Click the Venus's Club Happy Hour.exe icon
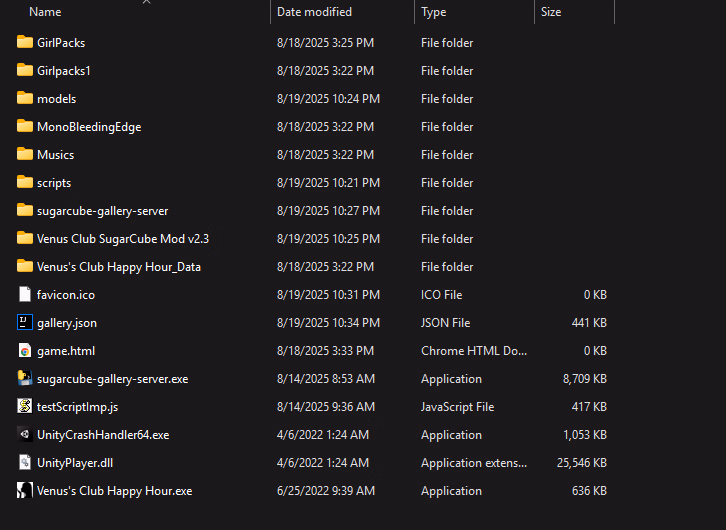This screenshot has width=726, height=530. click(x=25, y=491)
